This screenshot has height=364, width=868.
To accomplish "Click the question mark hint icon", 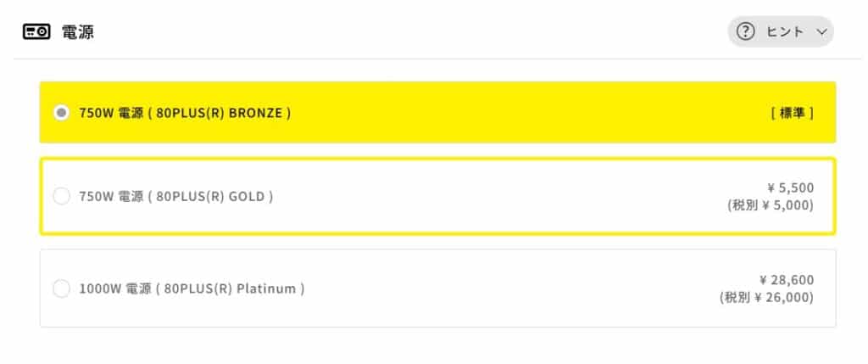I will 746,32.
